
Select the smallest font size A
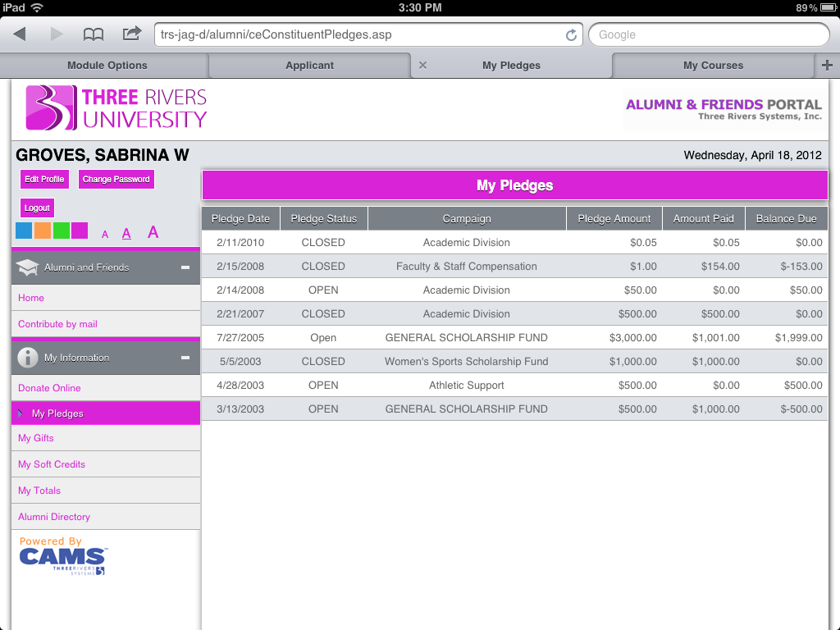tap(105, 235)
